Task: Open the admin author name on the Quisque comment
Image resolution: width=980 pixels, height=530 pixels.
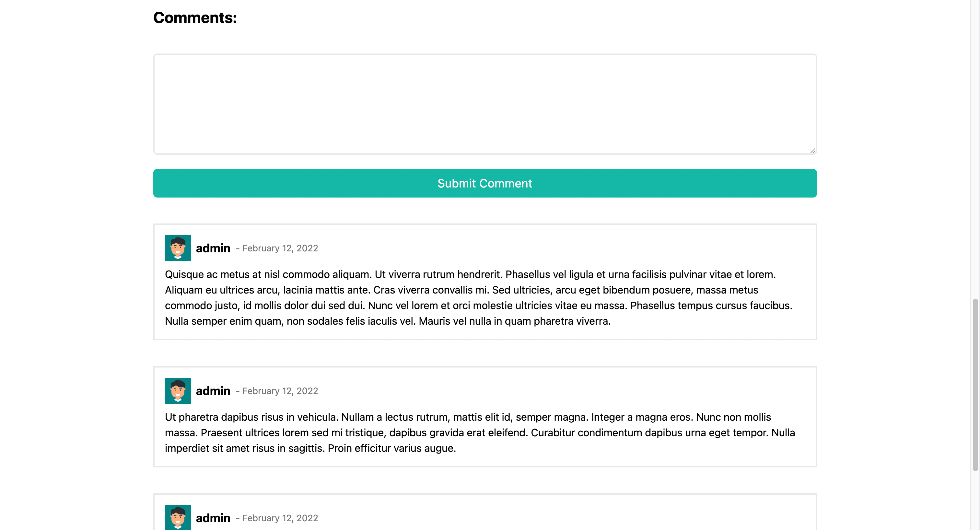Action: point(213,248)
